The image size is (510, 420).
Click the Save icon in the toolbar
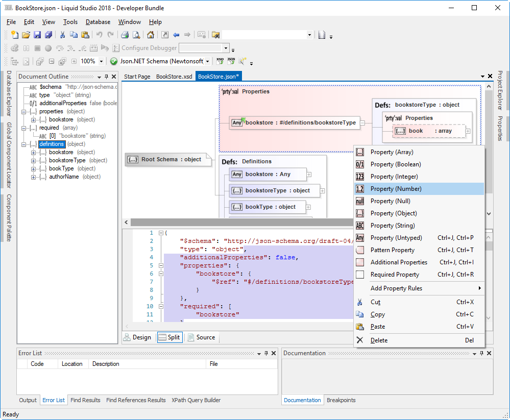pos(37,35)
